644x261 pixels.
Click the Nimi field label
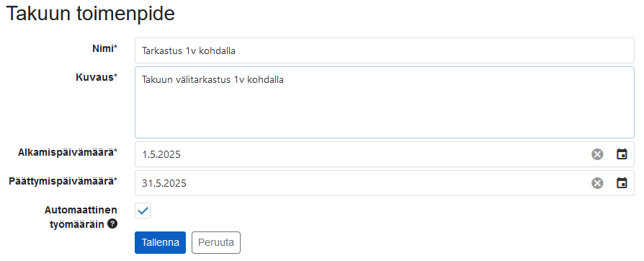[104, 48]
